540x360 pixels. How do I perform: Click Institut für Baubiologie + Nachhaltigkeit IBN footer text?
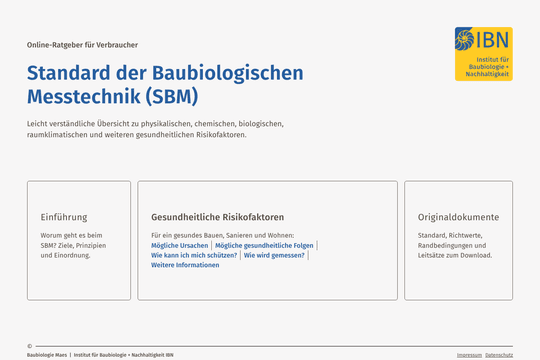[x=124, y=355]
